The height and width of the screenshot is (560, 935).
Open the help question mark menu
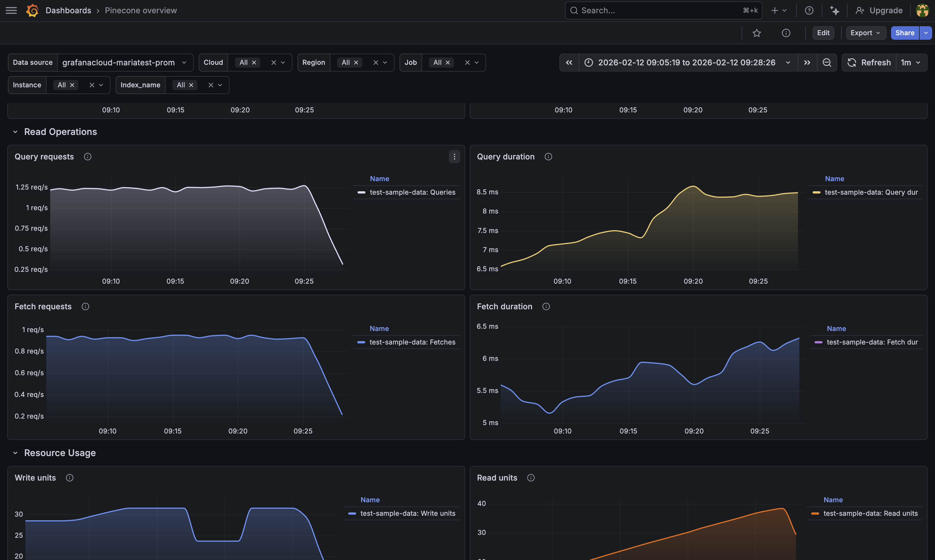coord(809,11)
